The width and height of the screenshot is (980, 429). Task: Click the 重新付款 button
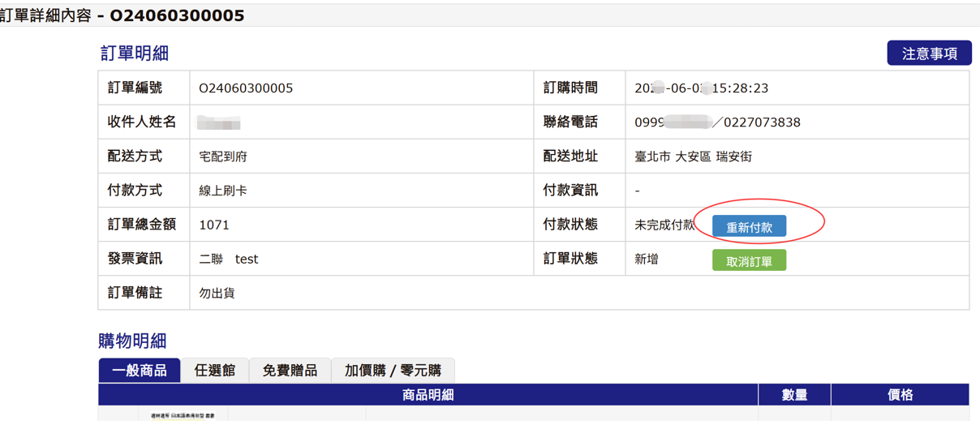tap(748, 226)
